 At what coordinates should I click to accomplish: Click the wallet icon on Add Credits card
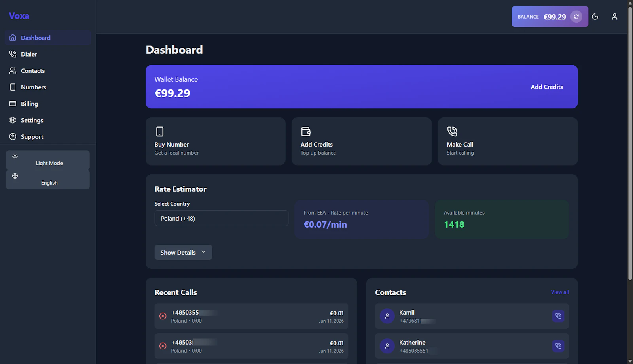pyautogui.click(x=306, y=131)
